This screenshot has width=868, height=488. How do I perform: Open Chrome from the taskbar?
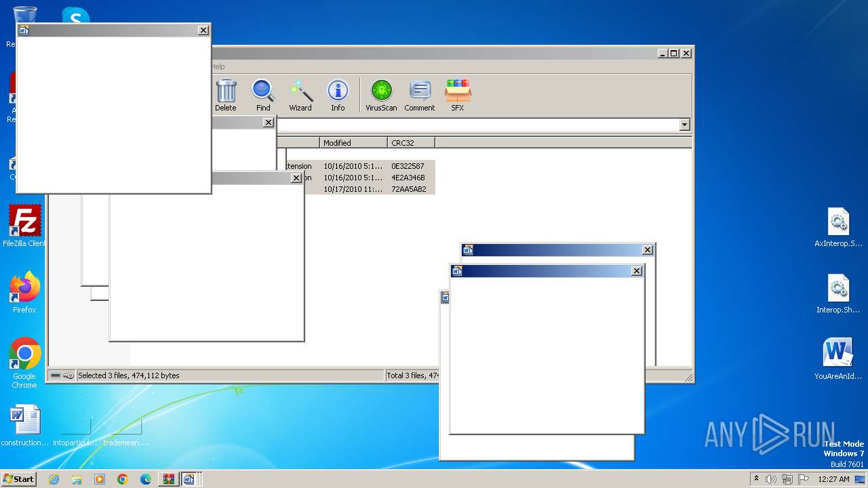123,479
